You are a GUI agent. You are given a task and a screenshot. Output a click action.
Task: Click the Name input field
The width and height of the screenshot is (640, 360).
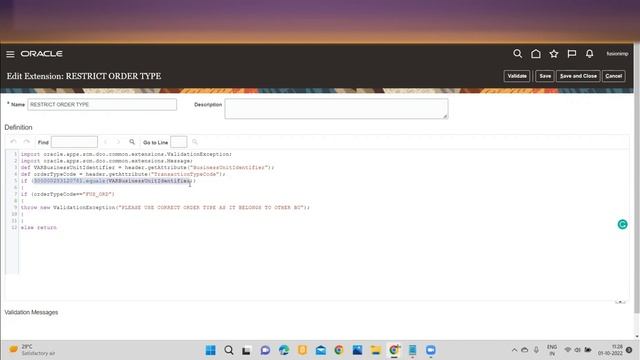102,104
